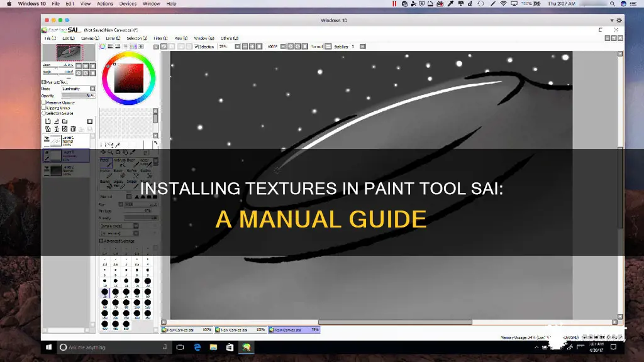Viewport: 644px width, 362px height.
Task: Select the Brush tool
Action: pyautogui.click(x=132, y=163)
